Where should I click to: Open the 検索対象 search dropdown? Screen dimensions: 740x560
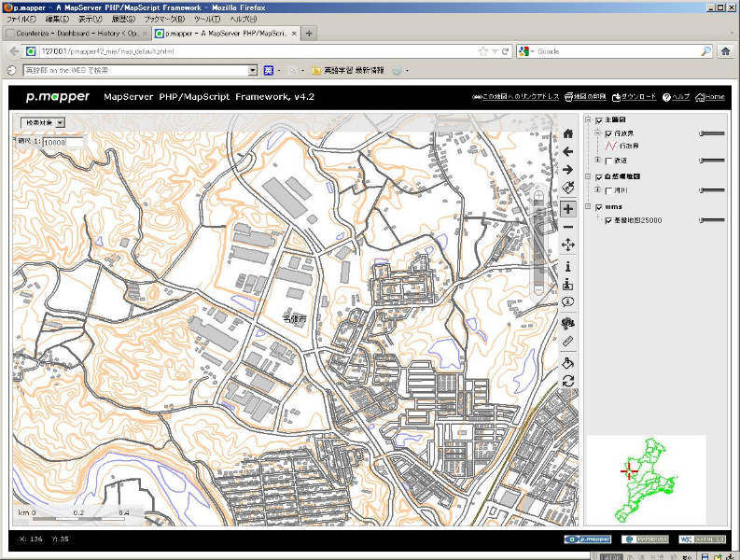pos(43,122)
